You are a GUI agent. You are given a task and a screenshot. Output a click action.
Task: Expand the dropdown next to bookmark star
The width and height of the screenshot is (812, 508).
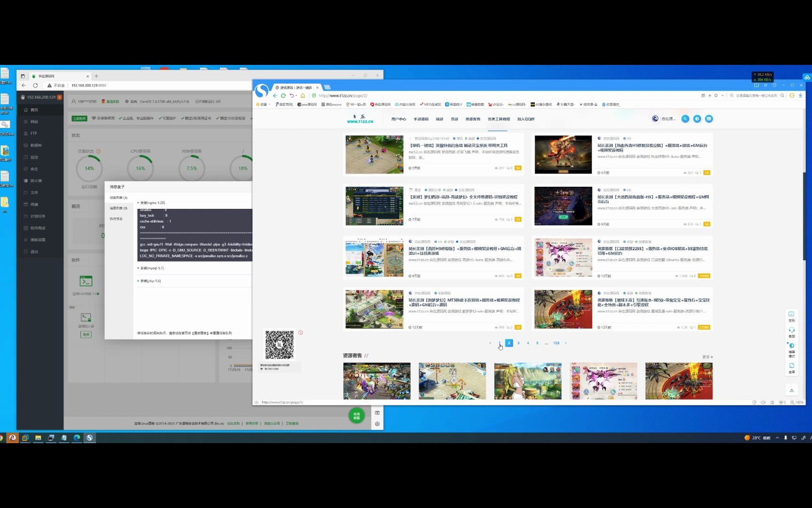(723, 95)
